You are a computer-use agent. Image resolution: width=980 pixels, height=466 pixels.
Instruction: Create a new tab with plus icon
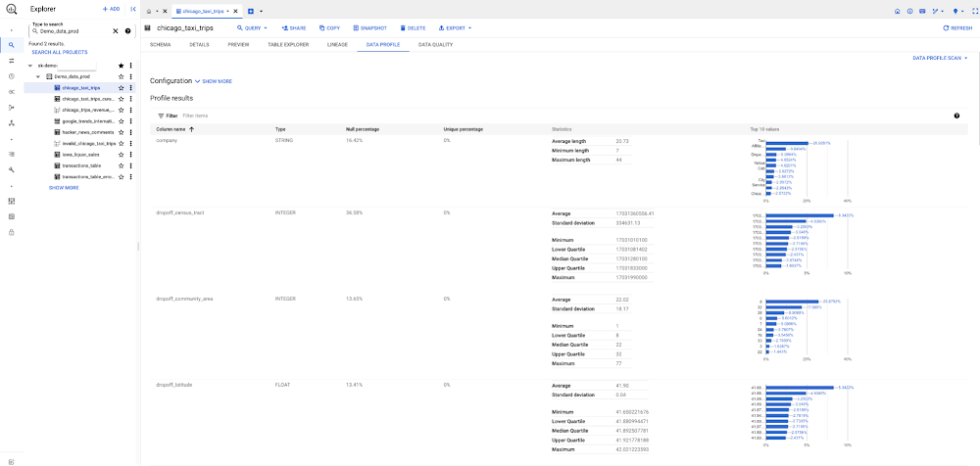point(251,11)
